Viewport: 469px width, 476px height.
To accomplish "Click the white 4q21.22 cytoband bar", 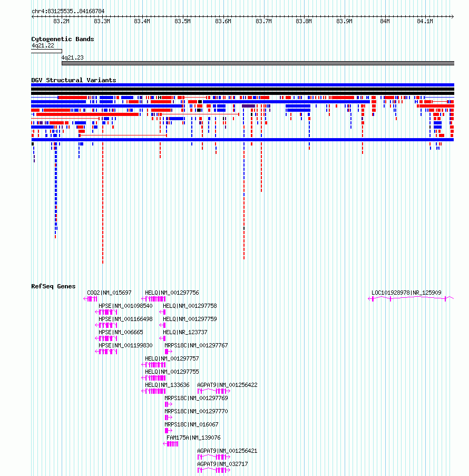I will pos(46,51).
